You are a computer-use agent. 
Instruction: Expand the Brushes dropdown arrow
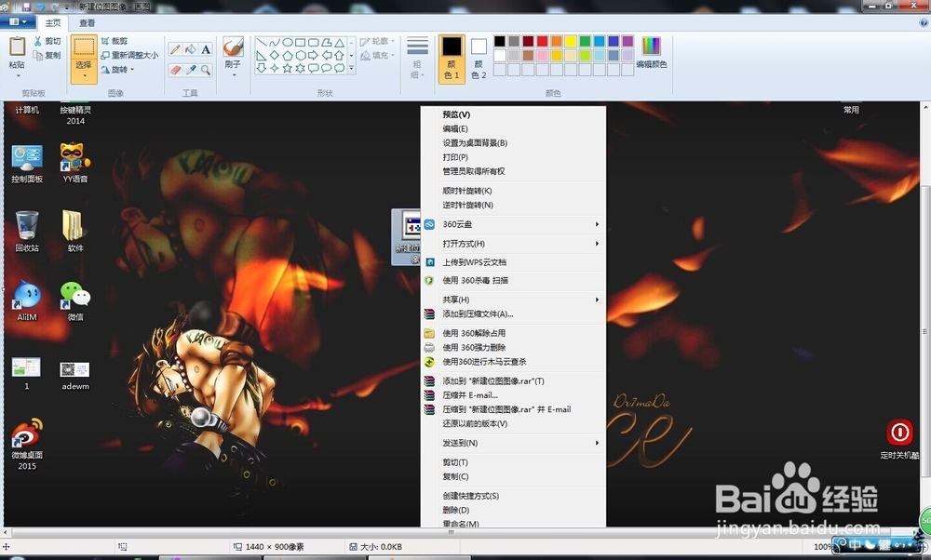[233, 74]
